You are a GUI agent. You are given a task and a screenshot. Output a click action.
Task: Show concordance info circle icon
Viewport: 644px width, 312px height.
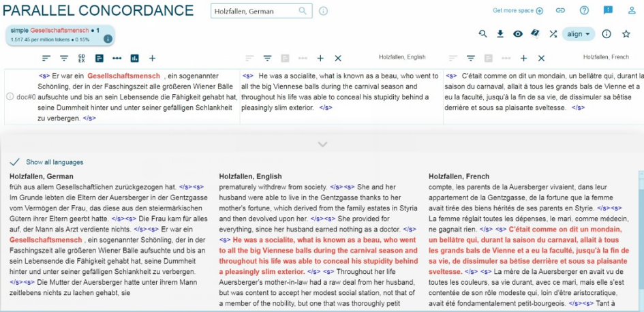point(607,34)
